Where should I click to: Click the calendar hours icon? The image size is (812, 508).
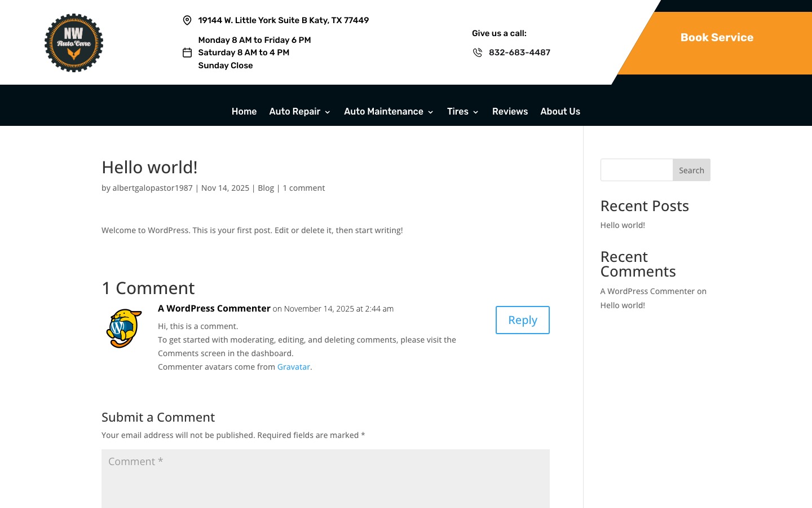click(187, 52)
